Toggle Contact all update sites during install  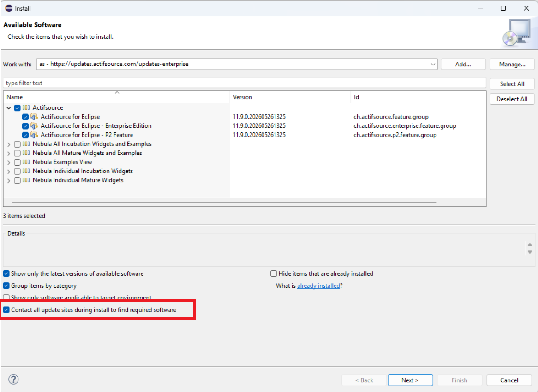coord(6,310)
